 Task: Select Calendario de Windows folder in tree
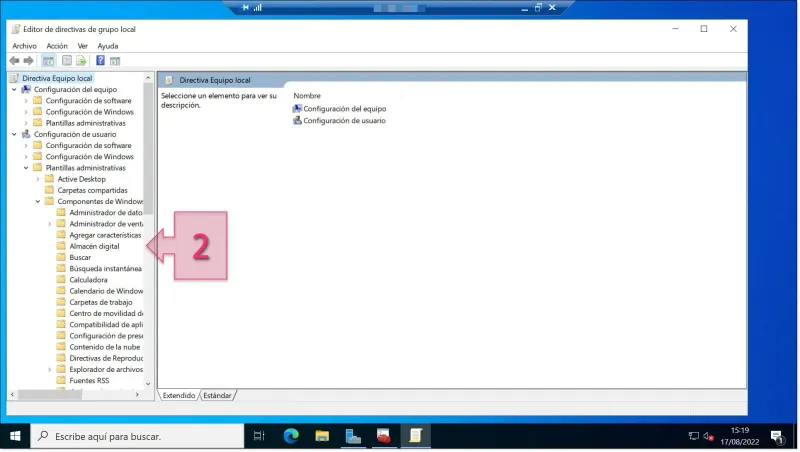tap(106, 291)
